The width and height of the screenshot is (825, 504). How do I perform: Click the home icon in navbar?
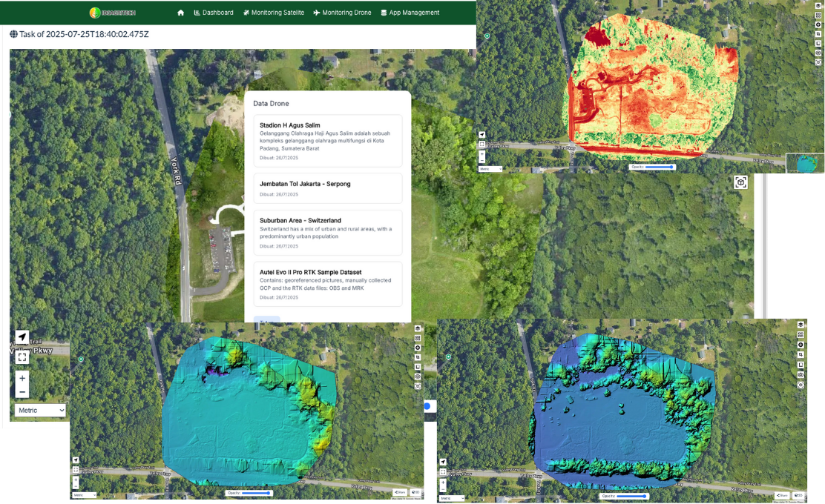tap(181, 13)
